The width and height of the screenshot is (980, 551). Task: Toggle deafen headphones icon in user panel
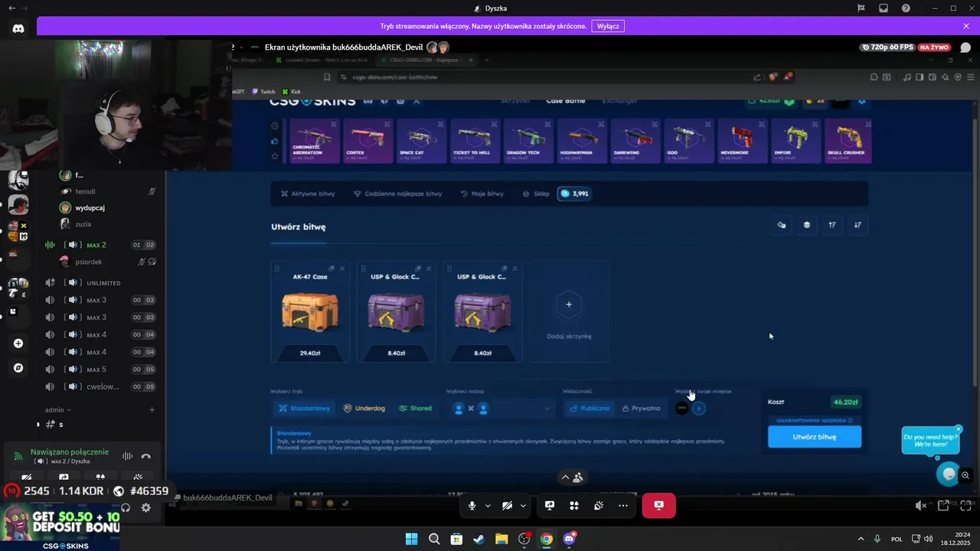(x=126, y=507)
